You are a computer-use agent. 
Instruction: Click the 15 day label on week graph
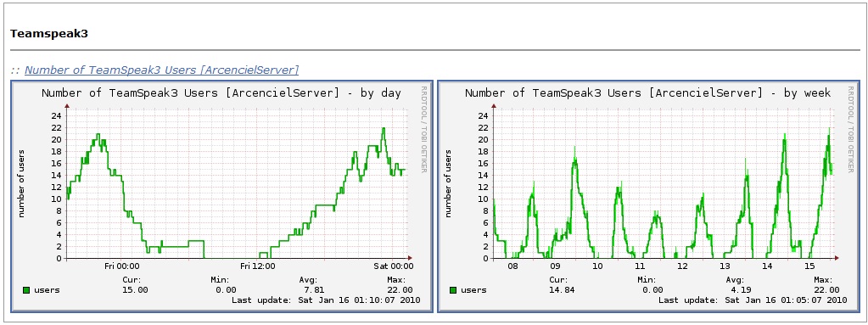click(x=809, y=266)
